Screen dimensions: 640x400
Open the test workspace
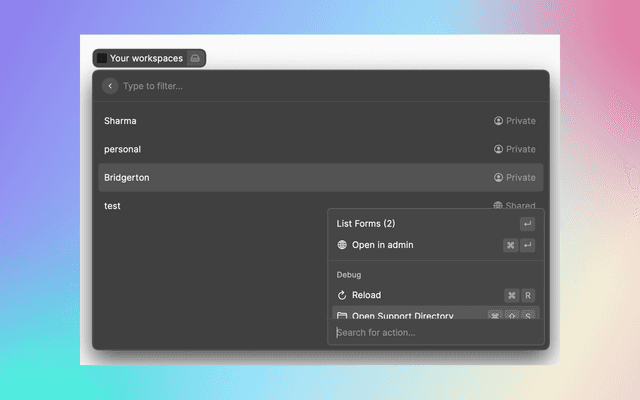[112, 205]
